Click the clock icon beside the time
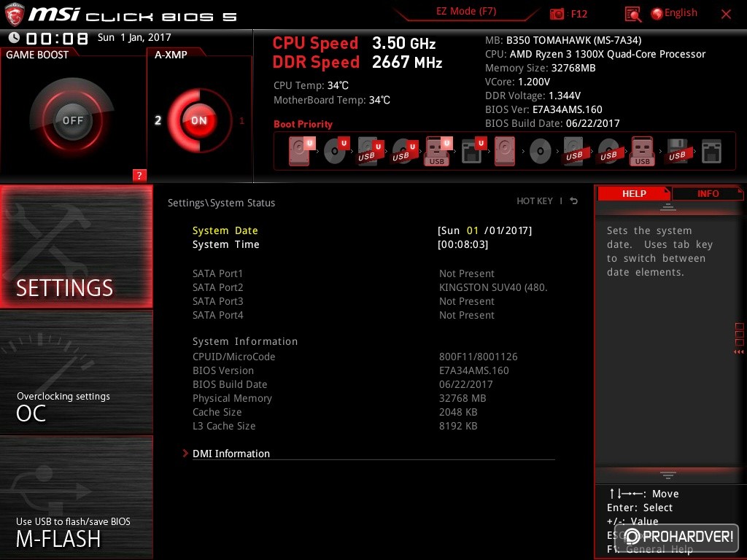The height and width of the screenshot is (560, 747). pyautogui.click(x=15, y=38)
